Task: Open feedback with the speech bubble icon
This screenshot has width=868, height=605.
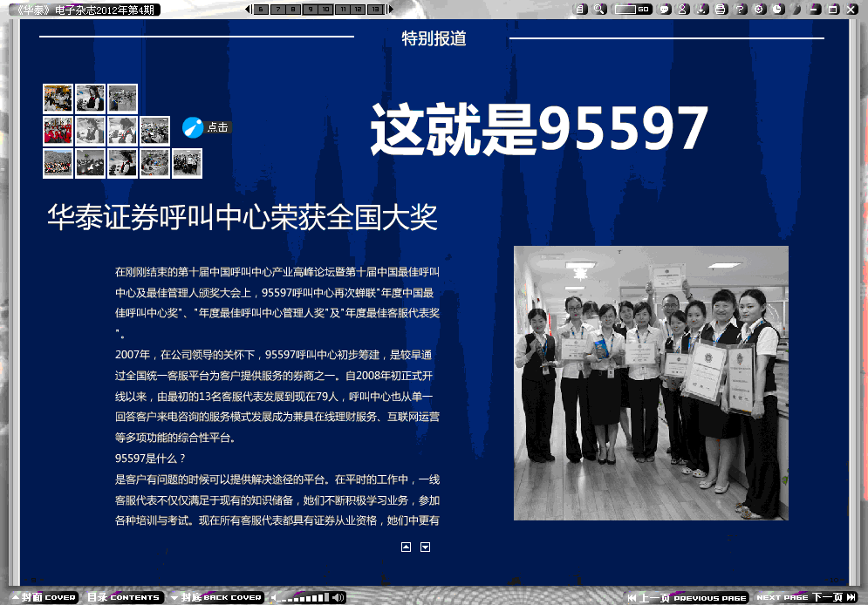Action: tap(664, 9)
